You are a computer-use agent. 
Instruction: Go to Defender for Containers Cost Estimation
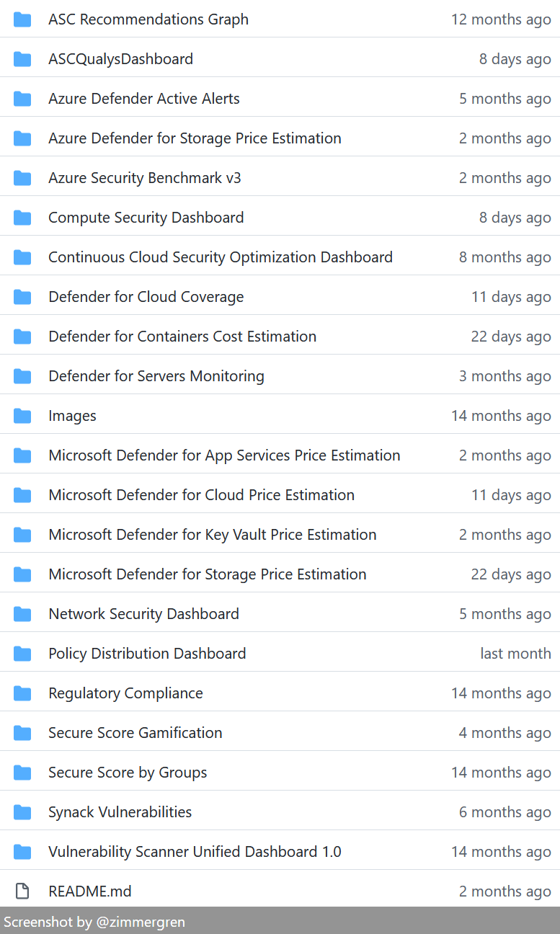182,337
